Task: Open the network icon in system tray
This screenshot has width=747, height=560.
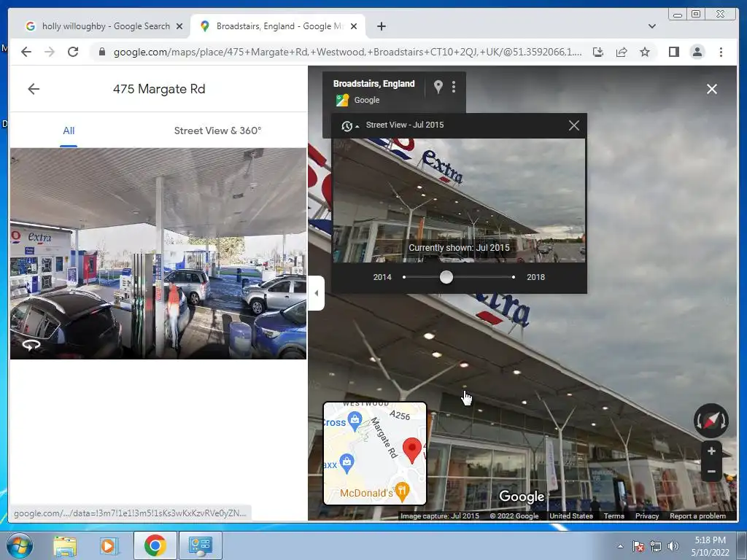Action: click(656, 546)
